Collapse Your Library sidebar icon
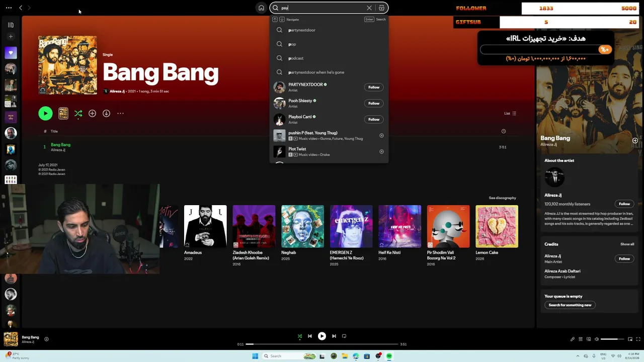This screenshot has height=362, width=644. tap(11, 25)
